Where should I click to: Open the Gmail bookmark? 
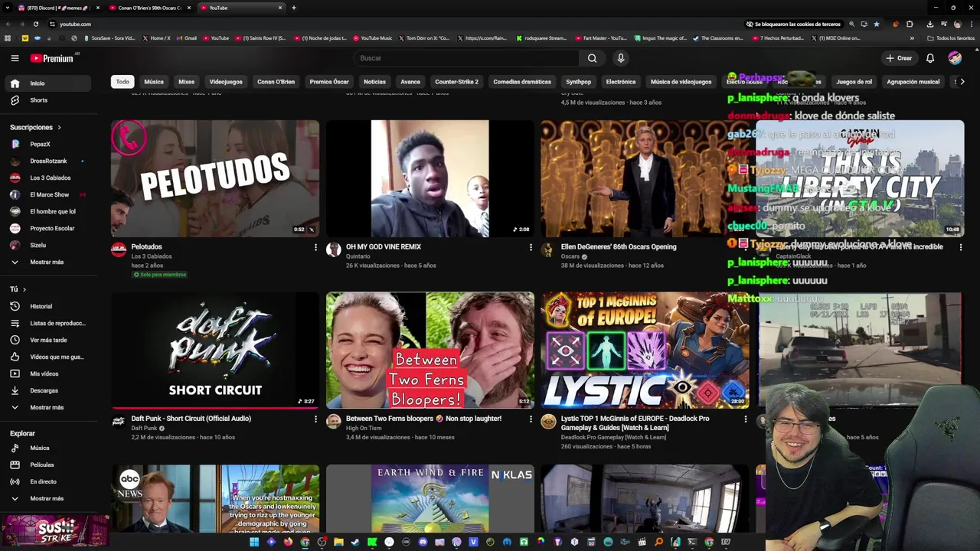[186, 38]
